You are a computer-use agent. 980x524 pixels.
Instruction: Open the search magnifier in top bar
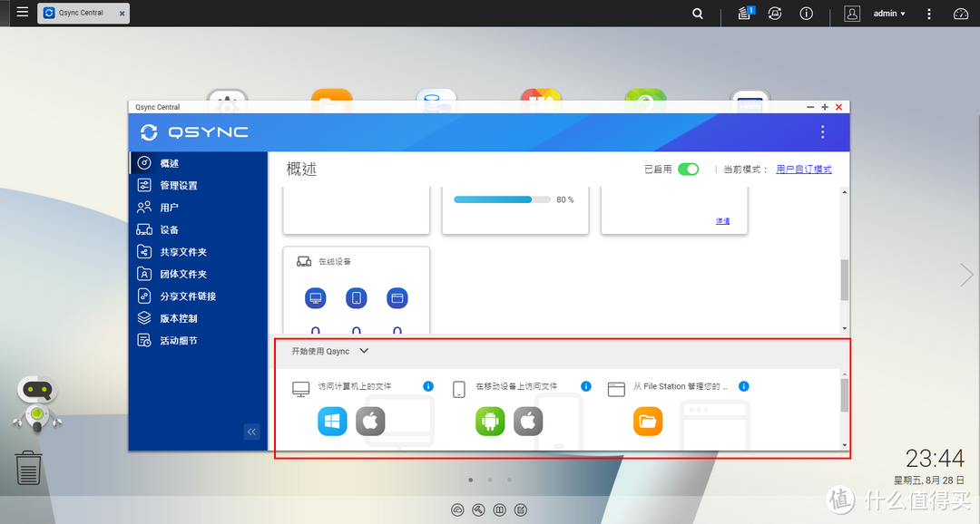[x=698, y=13]
